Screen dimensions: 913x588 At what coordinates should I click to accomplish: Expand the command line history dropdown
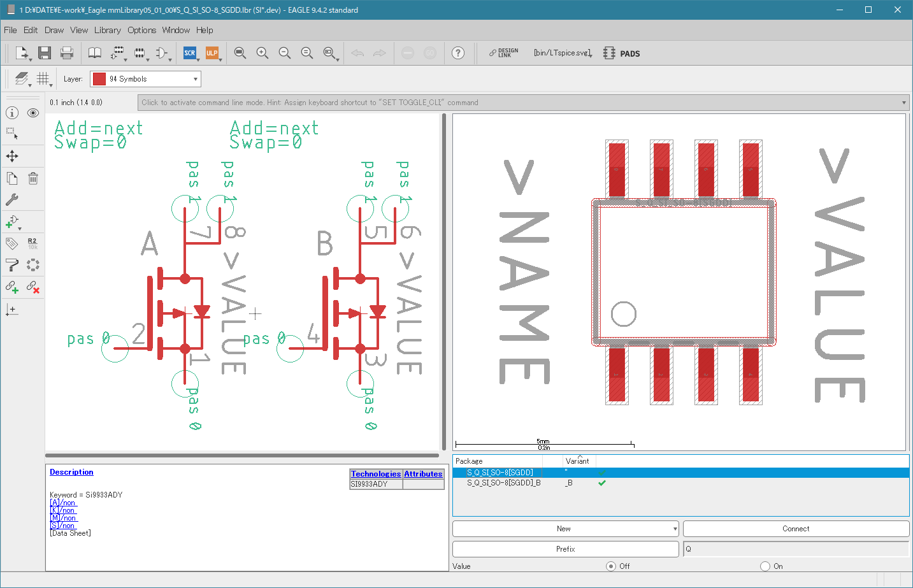tap(903, 103)
